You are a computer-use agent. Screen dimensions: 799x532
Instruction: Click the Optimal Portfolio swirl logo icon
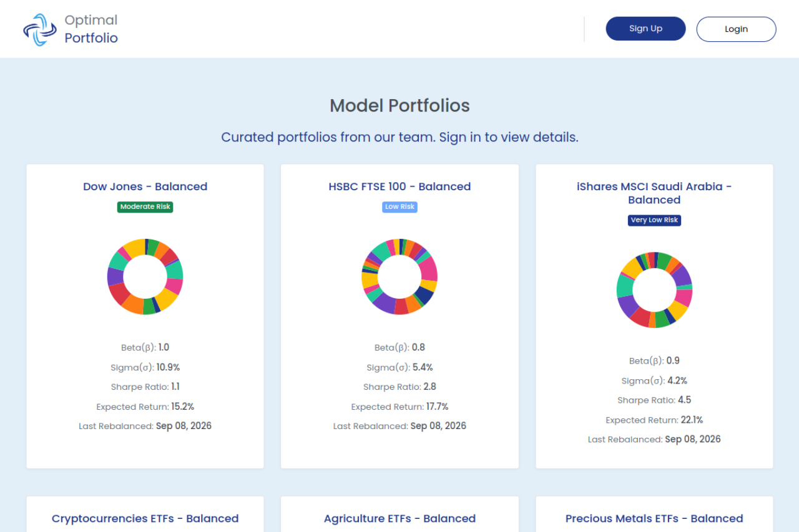tap(40, 29)
